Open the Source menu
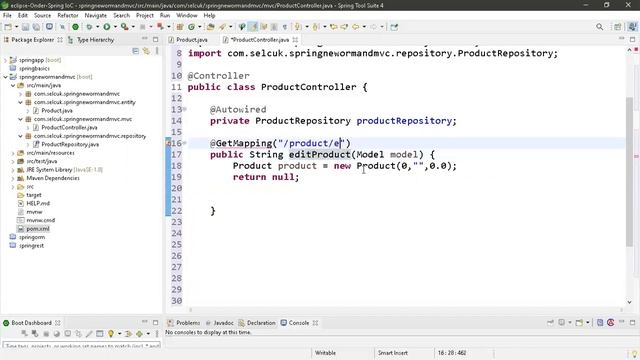This screenshot has height=360, width=640. pyautogui.click(x=42, y=15)
